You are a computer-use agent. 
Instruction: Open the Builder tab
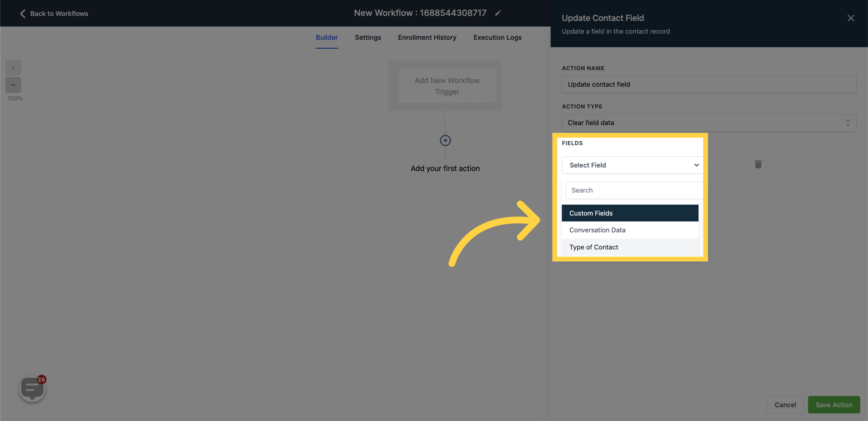coord(327,37)
